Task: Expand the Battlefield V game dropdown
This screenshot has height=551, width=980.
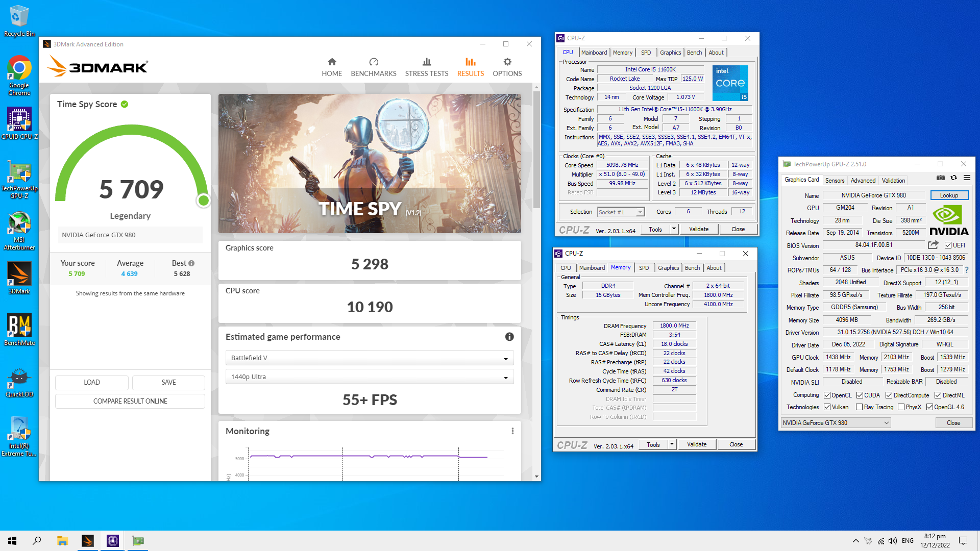Action: [x=370, y=358]
